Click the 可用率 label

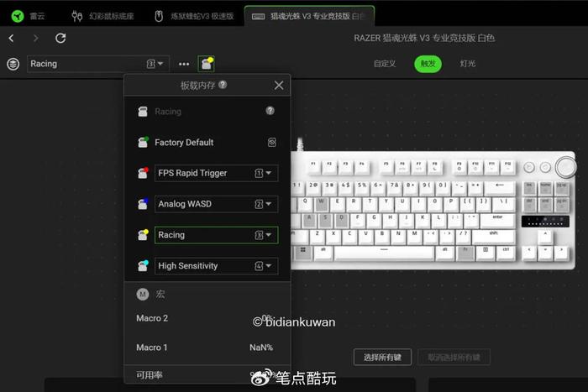[150, 374]
